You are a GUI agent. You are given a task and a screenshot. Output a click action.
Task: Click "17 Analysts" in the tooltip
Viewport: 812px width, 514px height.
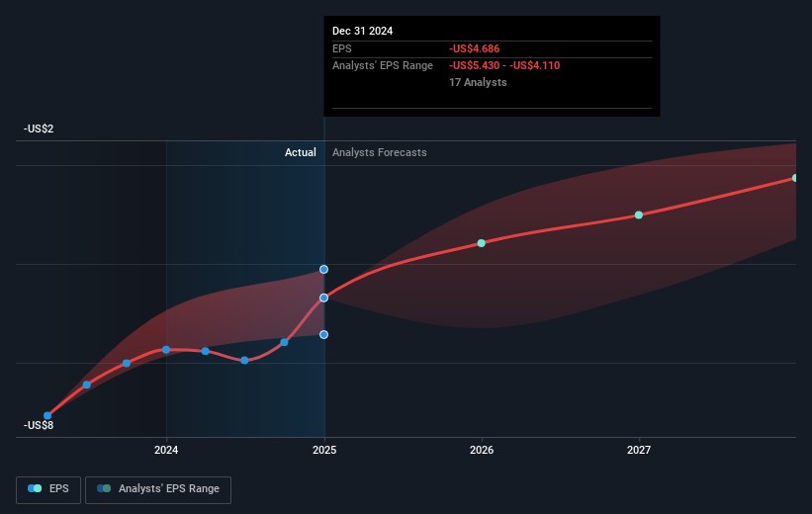click(478, 82)
